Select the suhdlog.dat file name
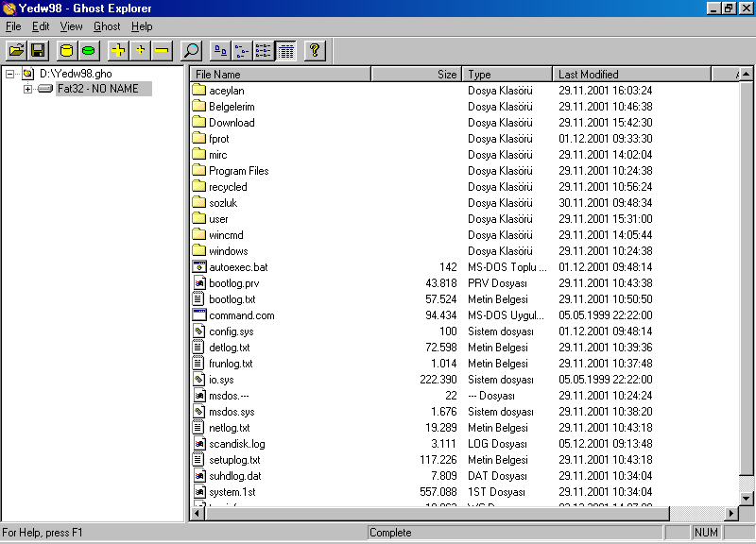Image resolution: width=756 pixels, height=544 pixels. (x=235, y=476)
